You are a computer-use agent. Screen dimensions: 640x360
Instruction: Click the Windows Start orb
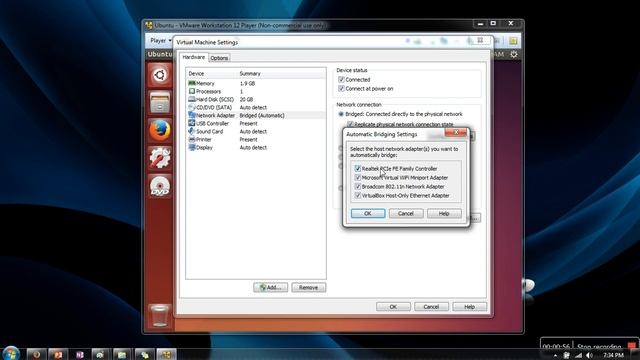(11, 353)
